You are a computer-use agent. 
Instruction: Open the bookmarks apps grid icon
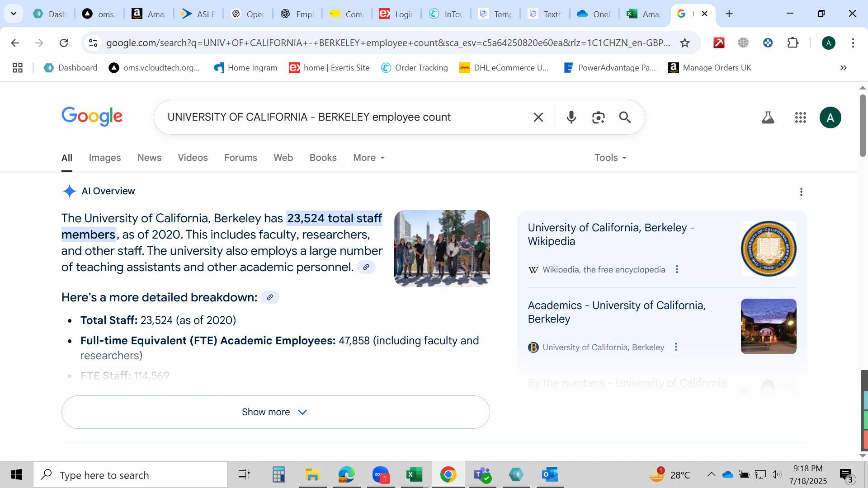[x=18, y=68]
